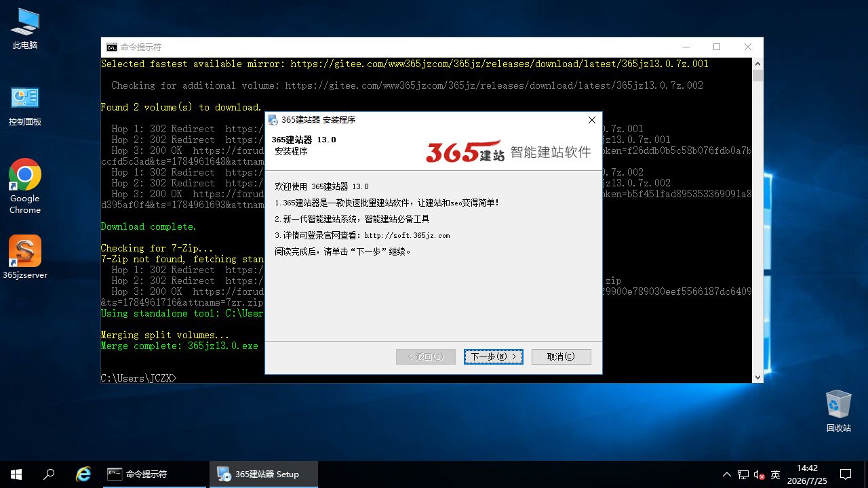
Task: Close the 命令提示符 window
Action: pos(747,47)
